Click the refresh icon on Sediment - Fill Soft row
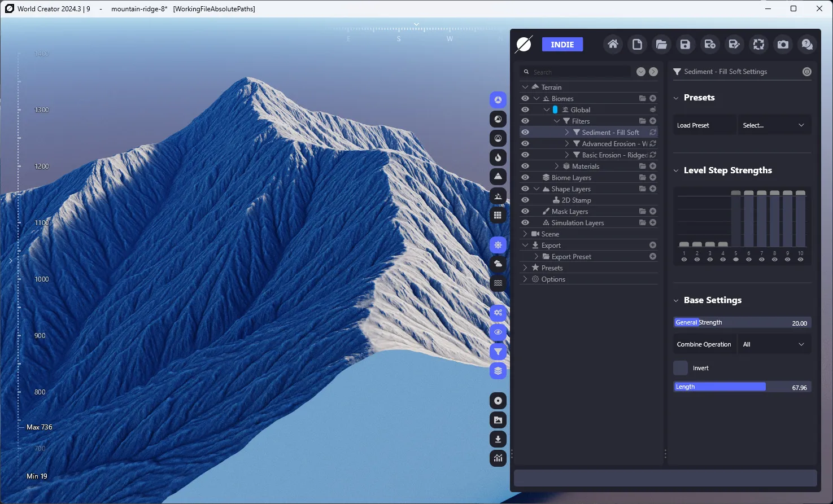Viewport: 833px width, 504px height. (x=653, y=132)
